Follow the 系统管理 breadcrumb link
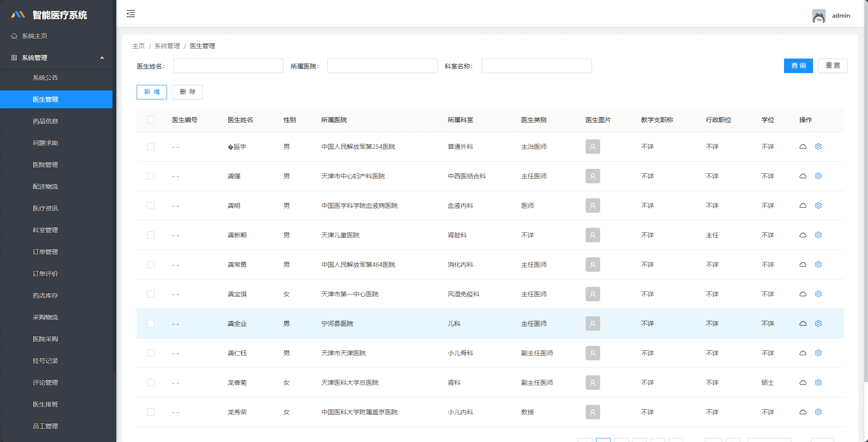Screen dimensions: 868x442 (167, 46)
